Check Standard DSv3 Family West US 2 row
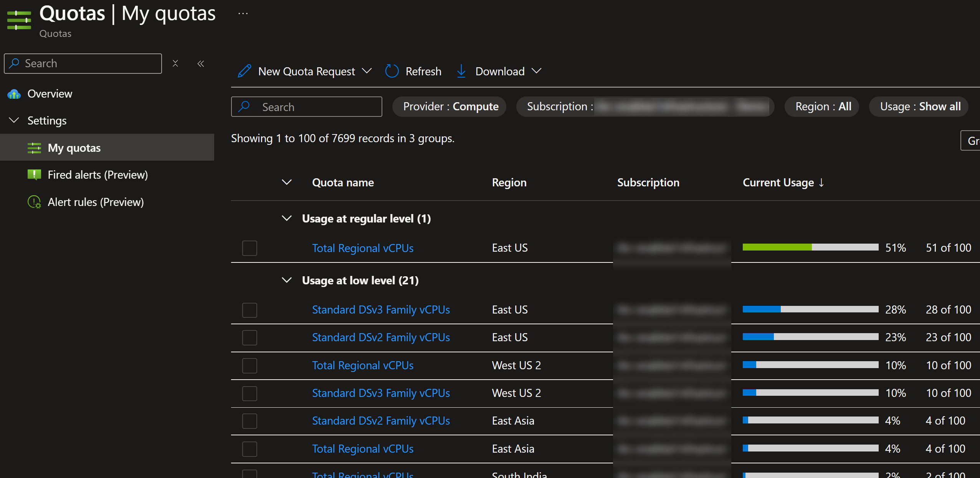Screen dimensions: 980x478 coord(250,393)
